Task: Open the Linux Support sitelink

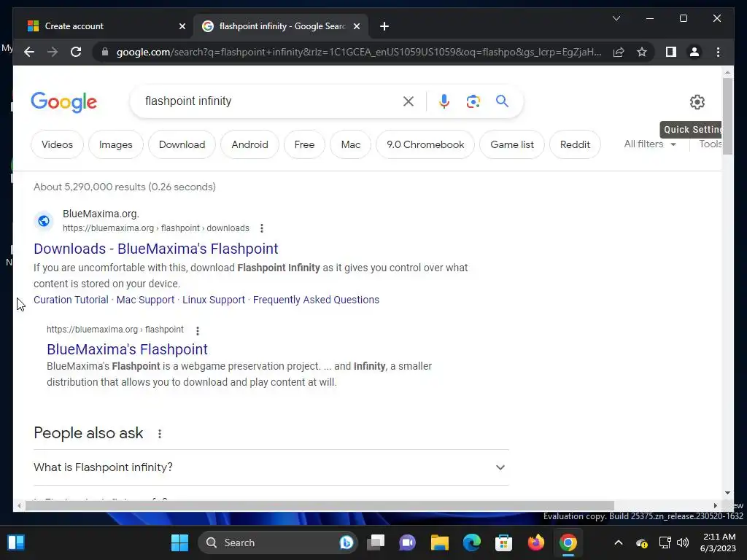Action: [x=214, y=300]
